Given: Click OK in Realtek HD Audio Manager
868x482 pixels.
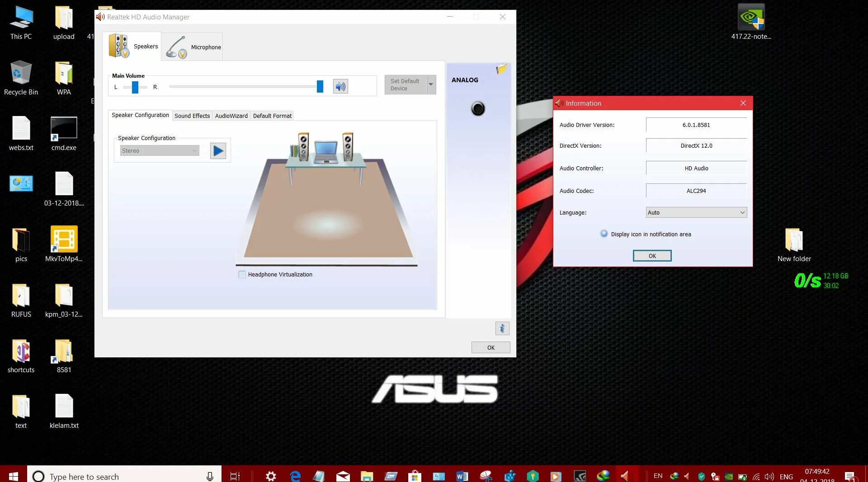Looking at the screenshot, I should [491, 347].
